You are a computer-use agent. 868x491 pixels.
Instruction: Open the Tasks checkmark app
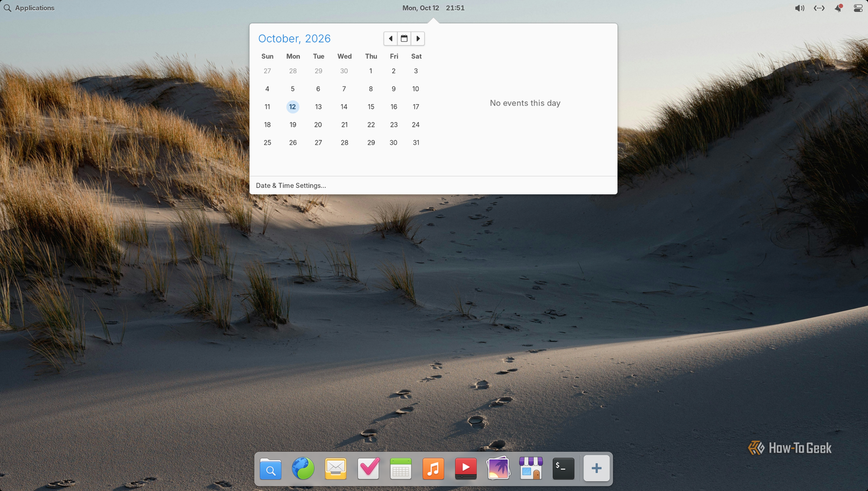click(368, 468)
